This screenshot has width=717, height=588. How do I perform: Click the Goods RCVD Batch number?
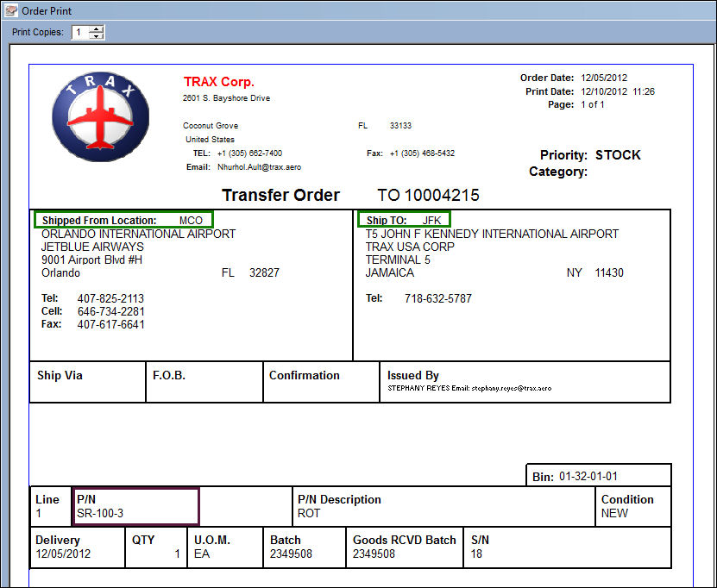pyautogui.click(x=374, y=554)
